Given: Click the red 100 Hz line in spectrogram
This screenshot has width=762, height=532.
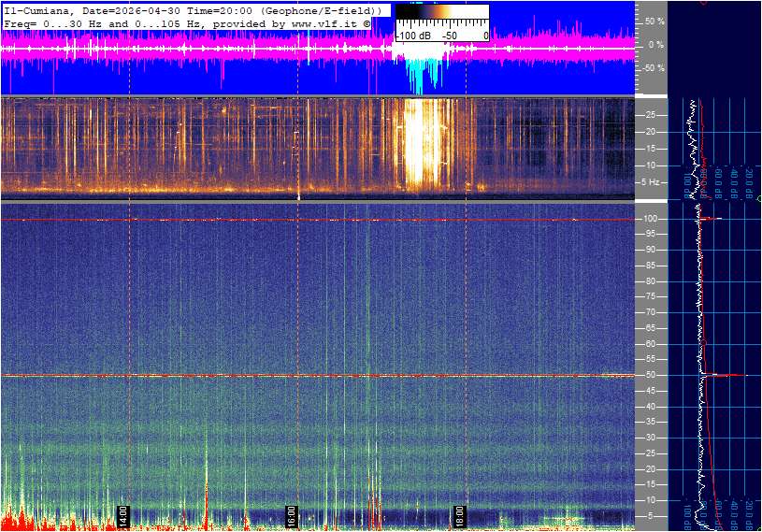Looking at the screenshot, I should coord(318,220).
